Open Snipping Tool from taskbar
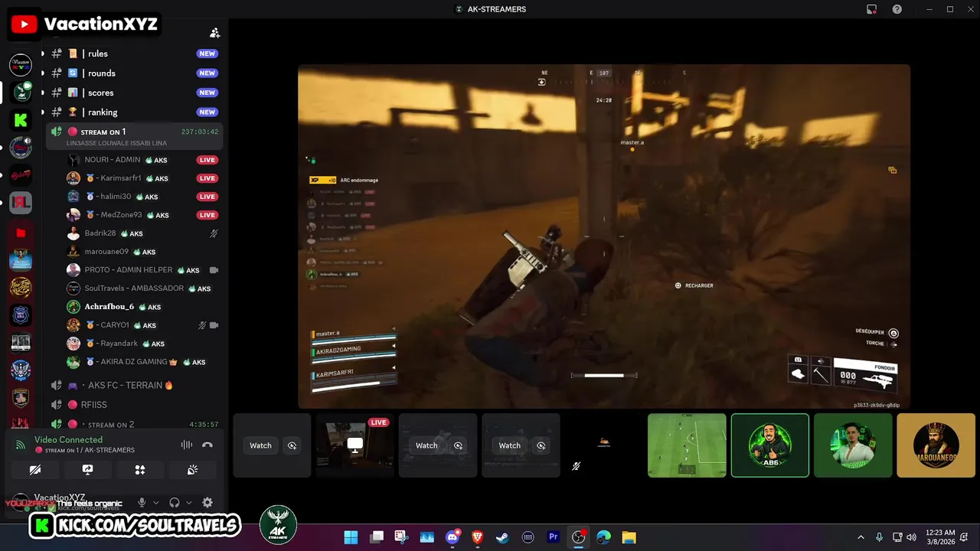Screen dimensions: 980x551 click(x=401, y=537)
